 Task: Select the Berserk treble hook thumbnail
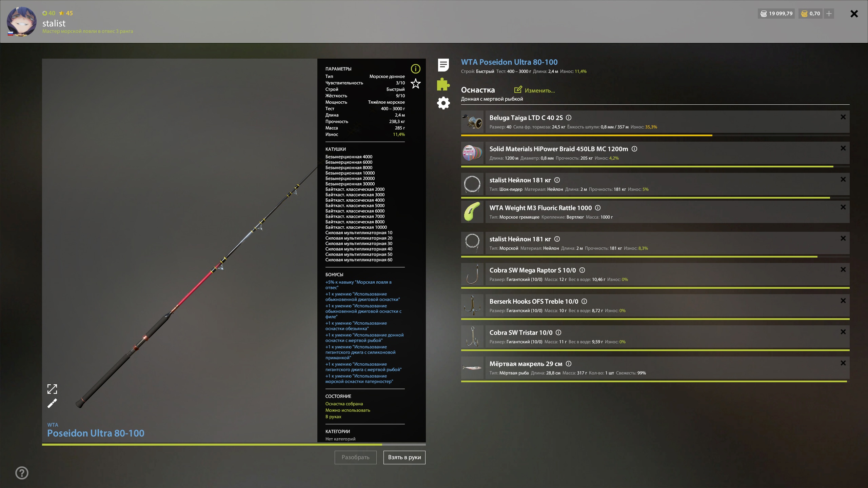pyautogui.click(x=472, y=305)
